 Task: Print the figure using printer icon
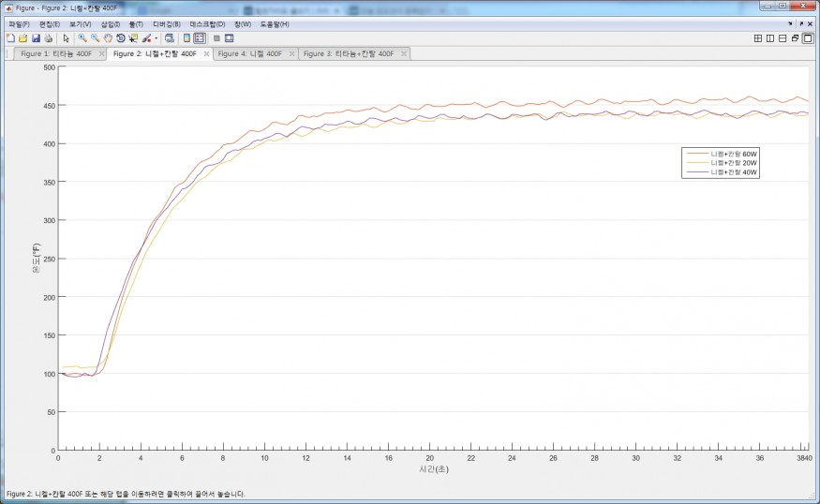[x=48, y=38]
